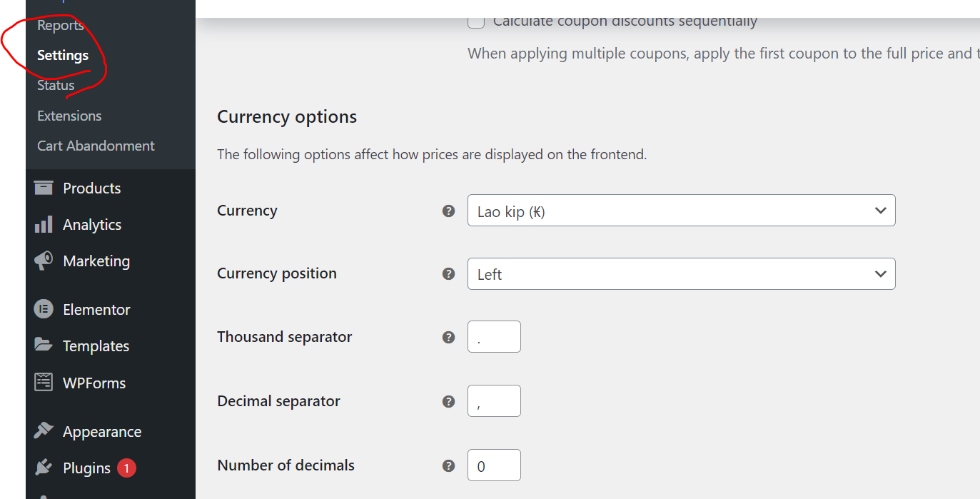The image size is (980, 499).
Task: Open the Status submenu link
Action: tap(56, 86)
